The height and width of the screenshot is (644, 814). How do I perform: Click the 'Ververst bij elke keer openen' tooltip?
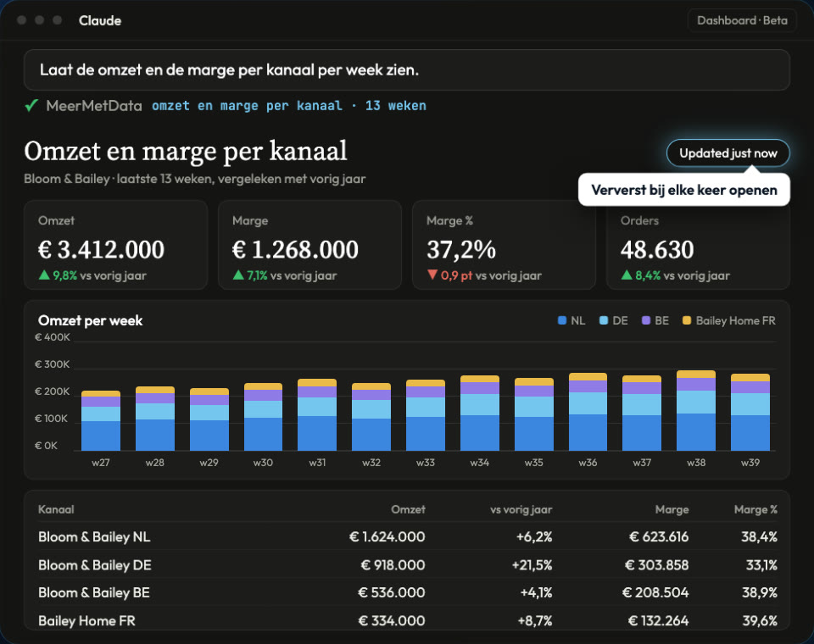(683, 190)
